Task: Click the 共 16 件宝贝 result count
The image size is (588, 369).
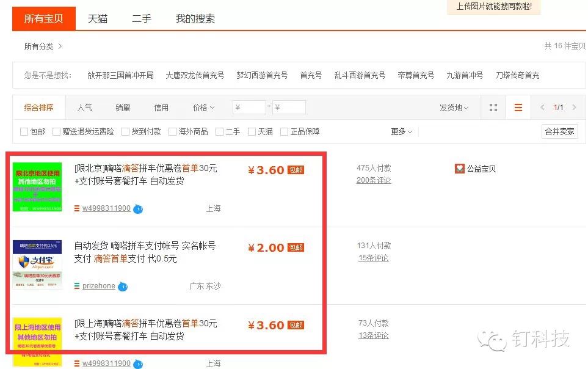Action: pyautogui.click(x=565, y=46)
